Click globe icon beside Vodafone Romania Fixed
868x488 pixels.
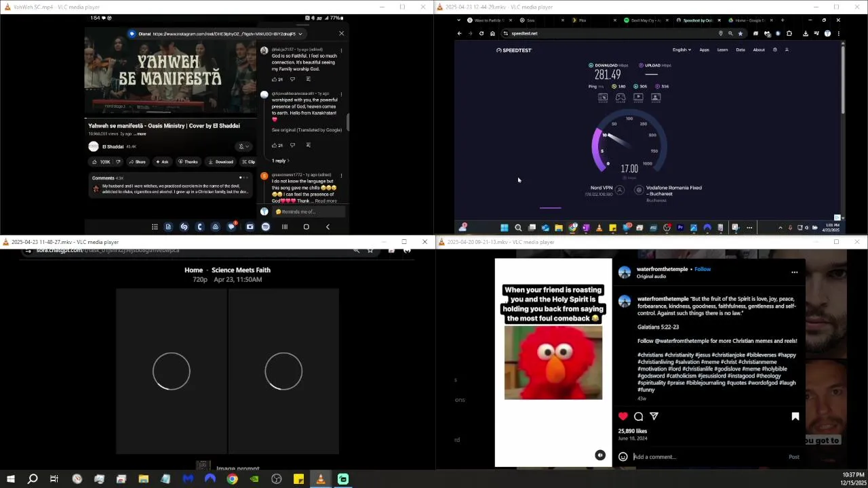coord(638,190)
